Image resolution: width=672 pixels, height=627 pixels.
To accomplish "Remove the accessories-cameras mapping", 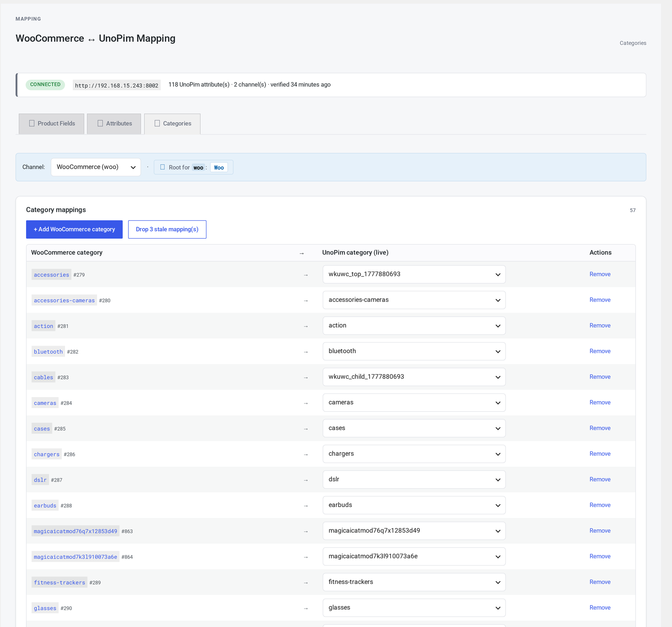I will pos(600,300).
